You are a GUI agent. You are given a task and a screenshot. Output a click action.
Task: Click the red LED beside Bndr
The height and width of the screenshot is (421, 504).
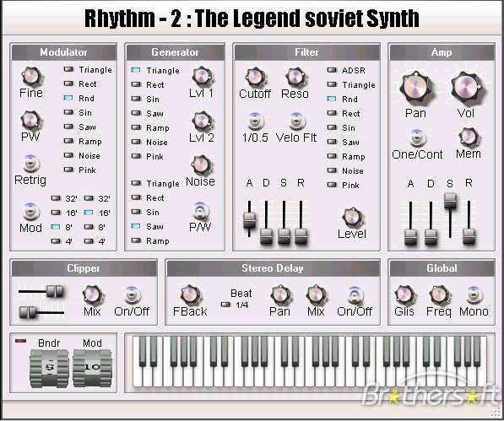(20, 341)
